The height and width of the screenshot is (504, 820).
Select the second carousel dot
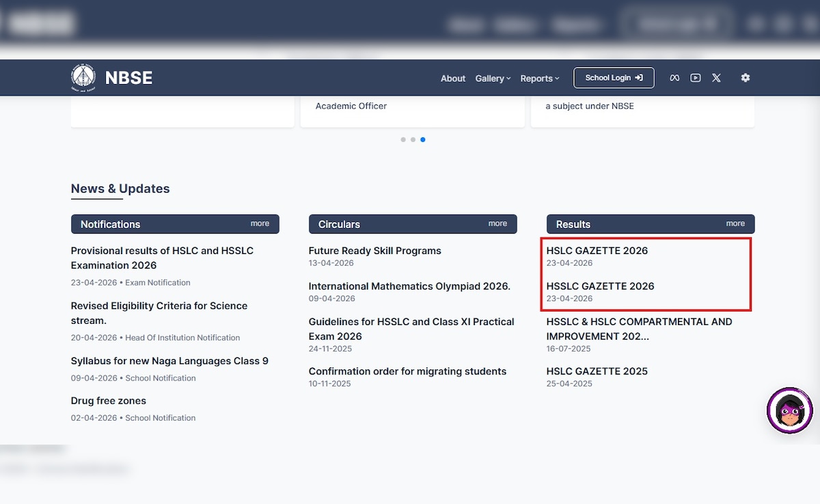pos(413,139)
